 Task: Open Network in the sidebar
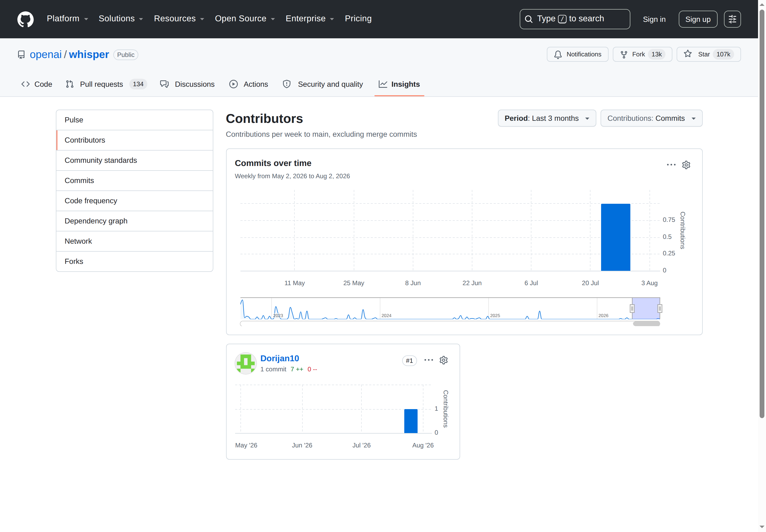point(134,241)
